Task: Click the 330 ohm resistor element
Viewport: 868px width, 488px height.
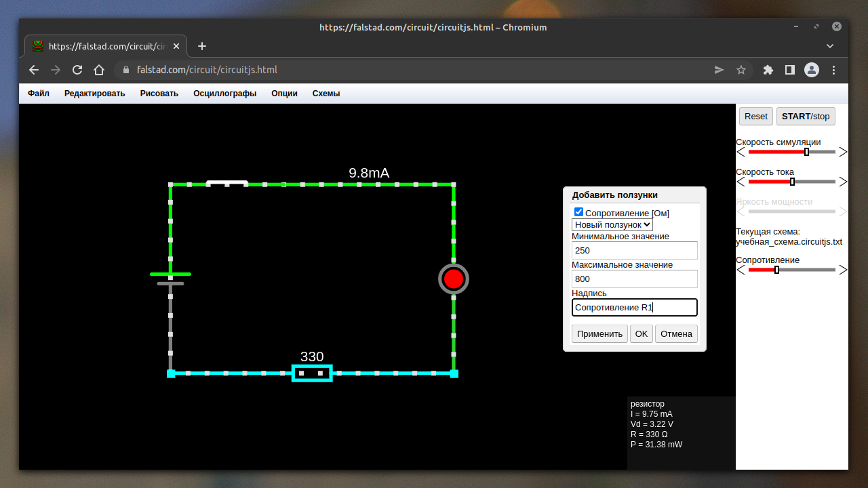Action: coord(312,373)
